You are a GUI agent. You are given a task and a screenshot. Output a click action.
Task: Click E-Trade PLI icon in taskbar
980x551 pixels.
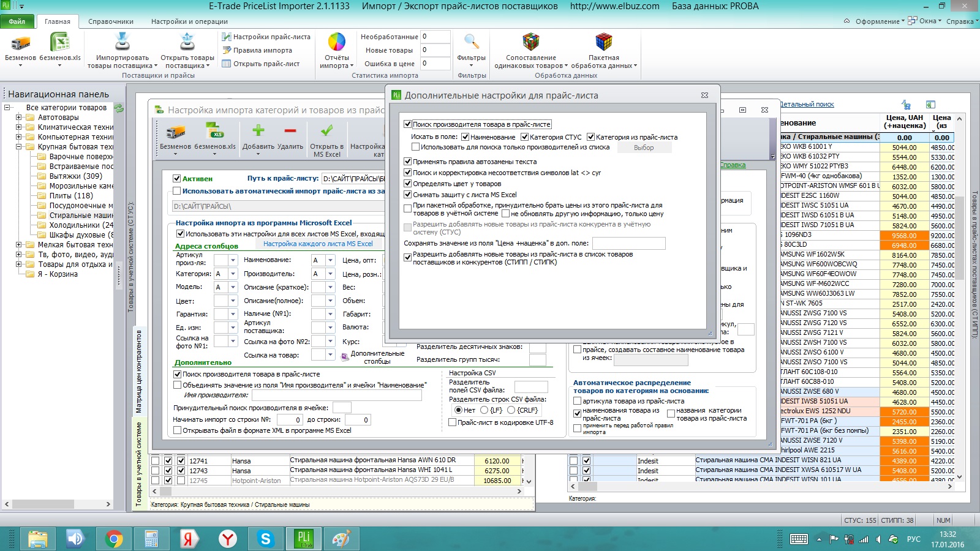pyautogui.click(x=303, y=539)
